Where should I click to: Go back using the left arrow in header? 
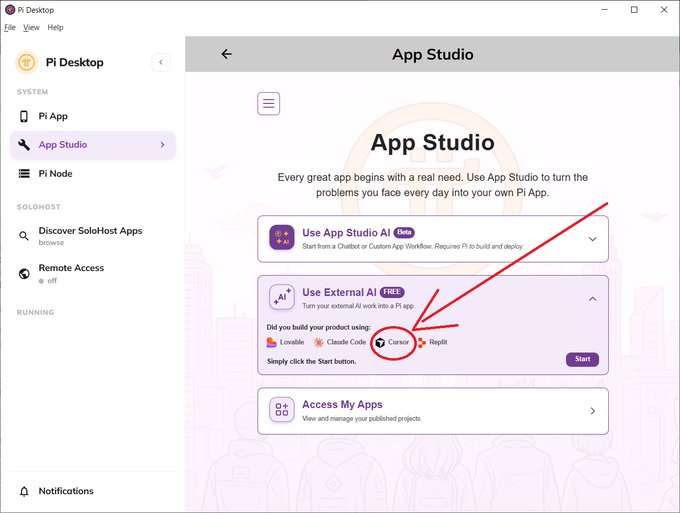tap(226, 54)
